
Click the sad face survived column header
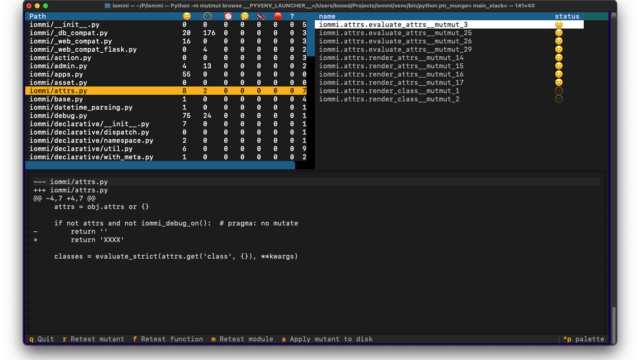coord(187,16)
